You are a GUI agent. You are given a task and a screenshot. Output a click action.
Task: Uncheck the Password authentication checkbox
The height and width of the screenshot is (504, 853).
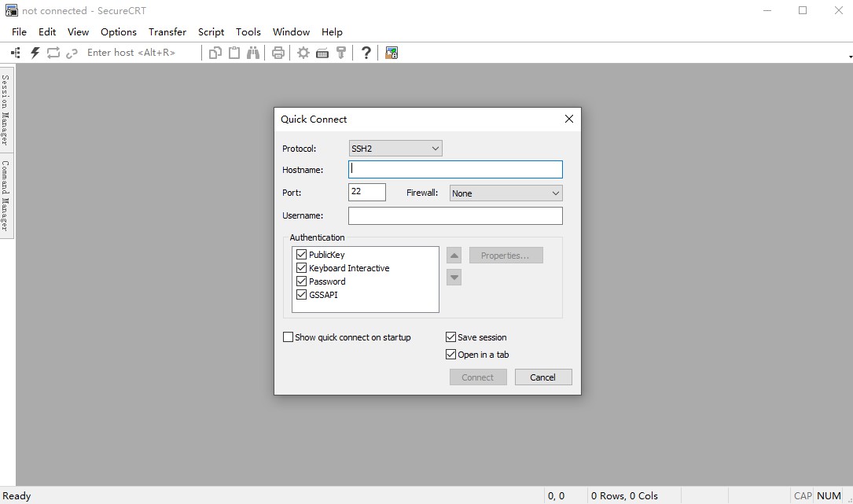301,281
